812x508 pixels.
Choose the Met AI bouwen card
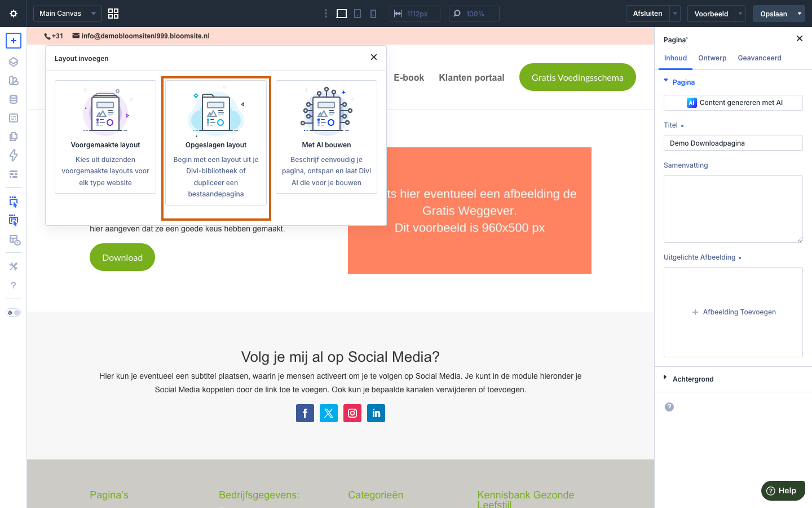point(326,137)
